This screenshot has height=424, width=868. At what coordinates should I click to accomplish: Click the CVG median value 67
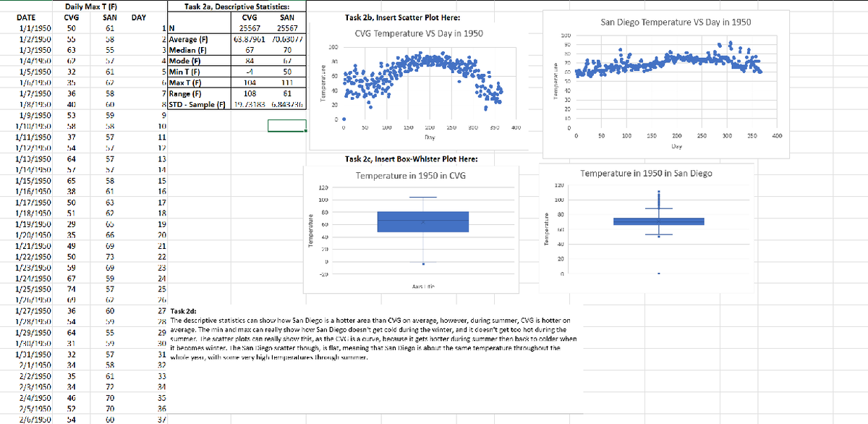point(250,49)
